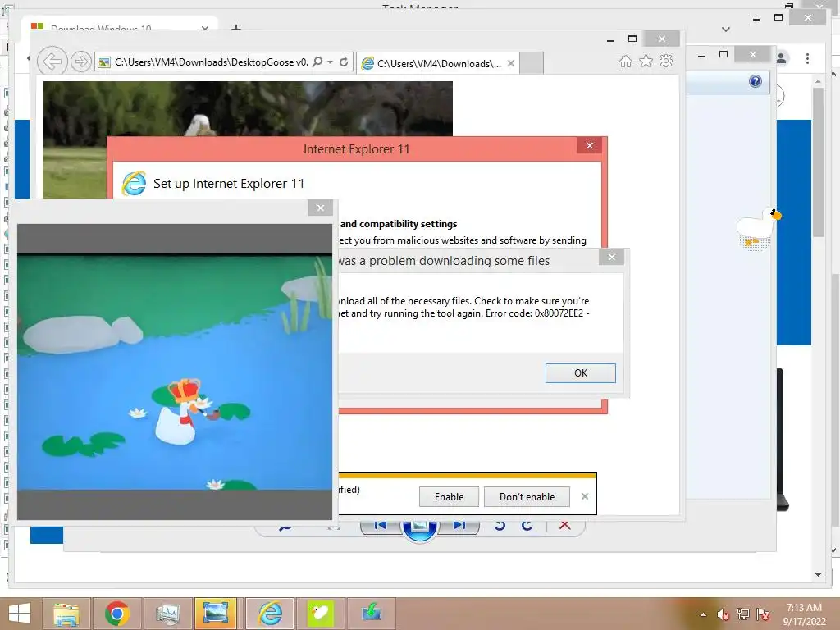
Task: Click the Internet Explorer address bar path
Action: [x=211, y=62]
